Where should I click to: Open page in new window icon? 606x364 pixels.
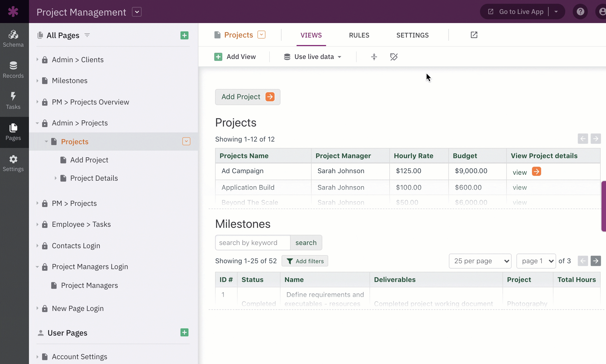click(x=474, y=35)
